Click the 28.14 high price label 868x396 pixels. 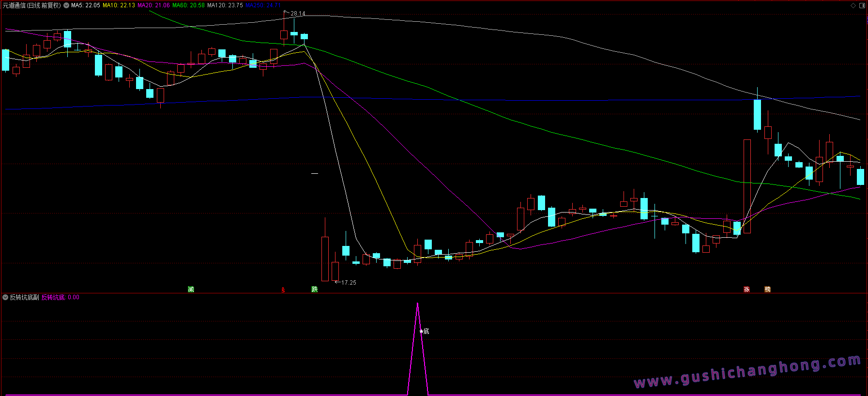click(x=298, y=14)
